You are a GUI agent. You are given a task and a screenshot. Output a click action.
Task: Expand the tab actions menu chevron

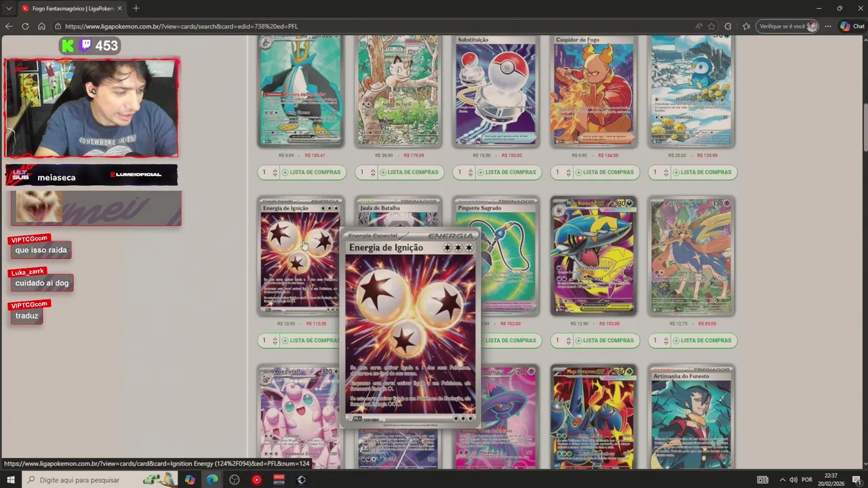pyautogui.click(x=9, y=8)
